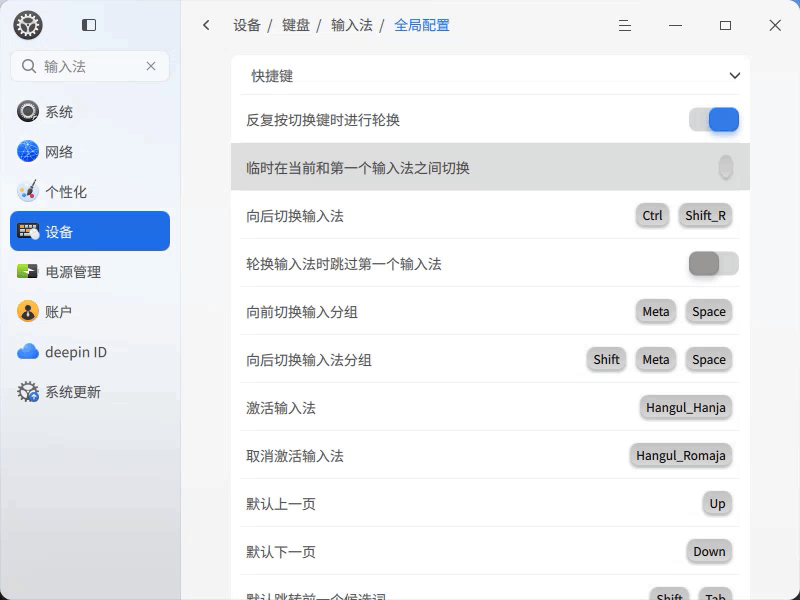Open deepin ID page
The width and height of the screenshot is (800, 600).
pos(90,352)
